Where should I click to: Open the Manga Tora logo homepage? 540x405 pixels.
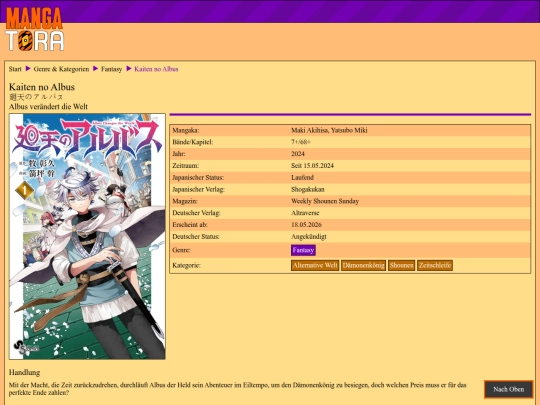(x=34, y=29)
